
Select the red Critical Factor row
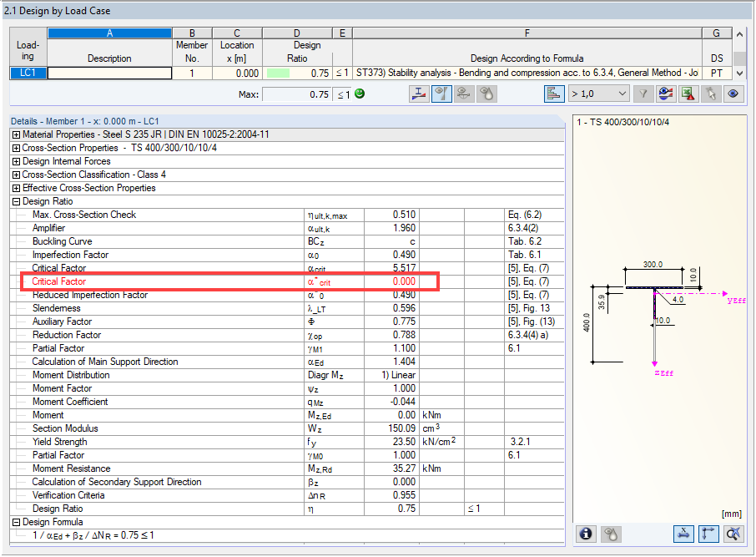click(x=287, y=281)
